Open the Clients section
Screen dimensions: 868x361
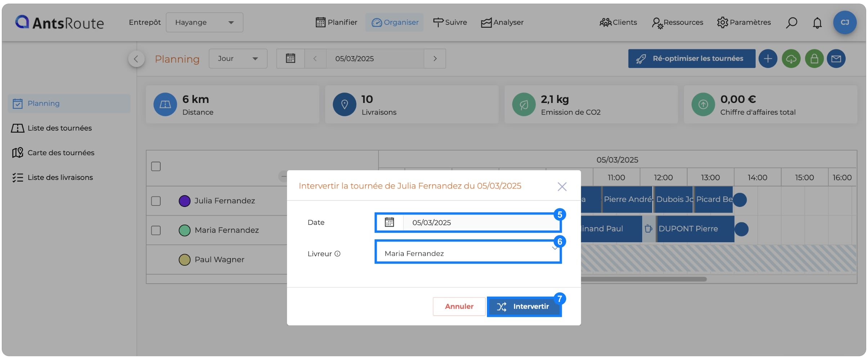pos(618,22)
